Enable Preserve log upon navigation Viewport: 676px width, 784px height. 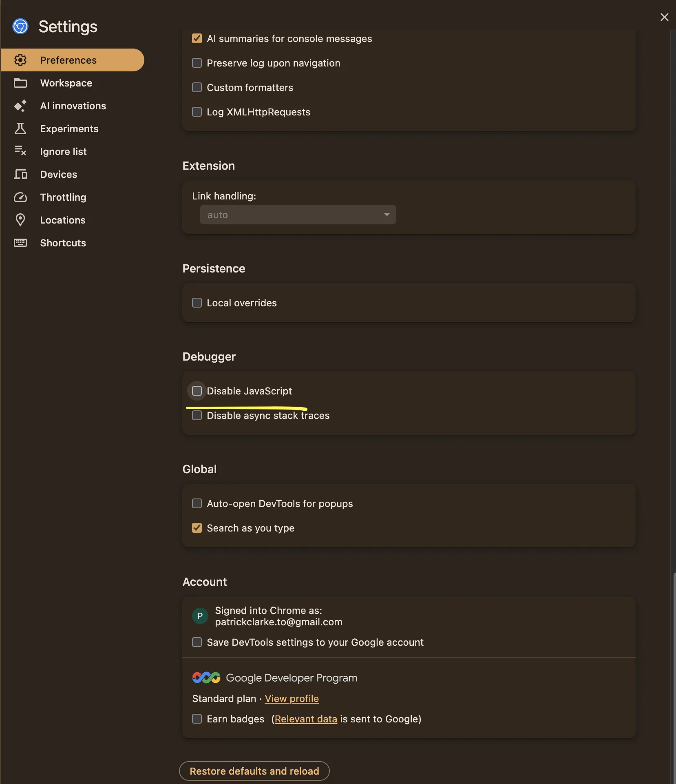(x=197, y=63)
